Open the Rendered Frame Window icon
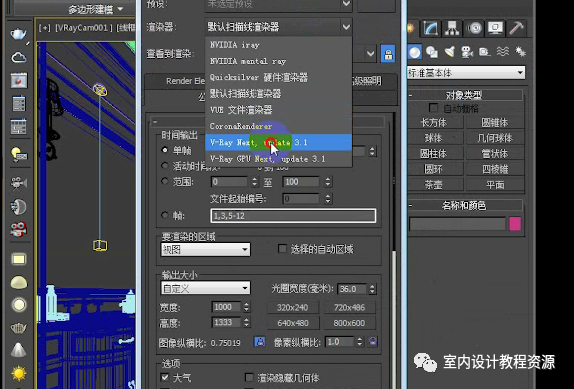This screenshot has width=574, height=389. (18, 80)
